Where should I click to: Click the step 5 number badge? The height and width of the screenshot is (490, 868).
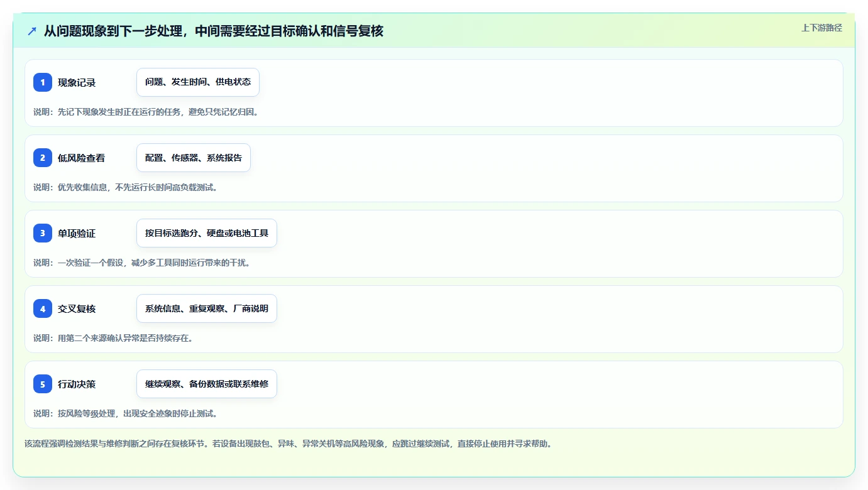pyautogui.click(x=43, y=384)
